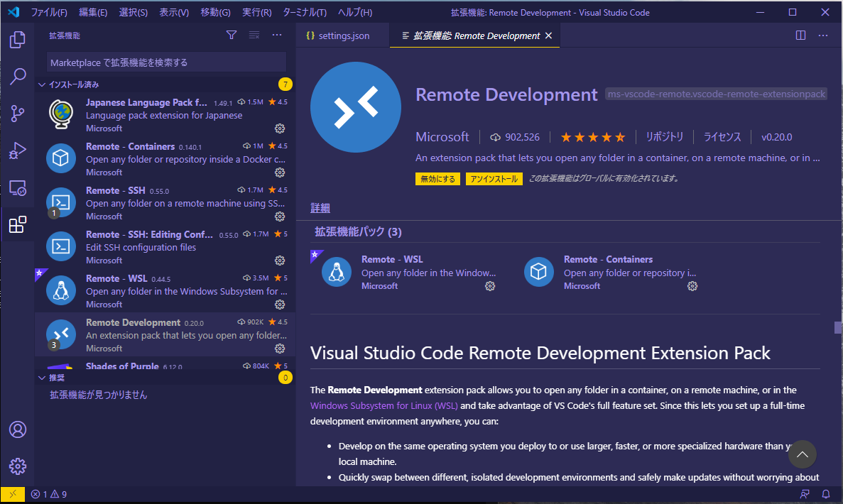Open the 実行(R) menu
This screenshot has height=504, width=843.
[257, 12]
